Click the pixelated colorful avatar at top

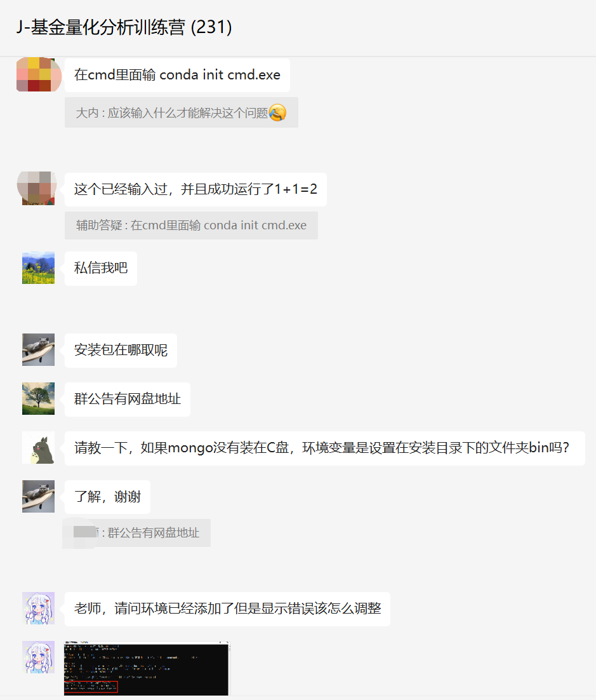click(x=39, y=74)
